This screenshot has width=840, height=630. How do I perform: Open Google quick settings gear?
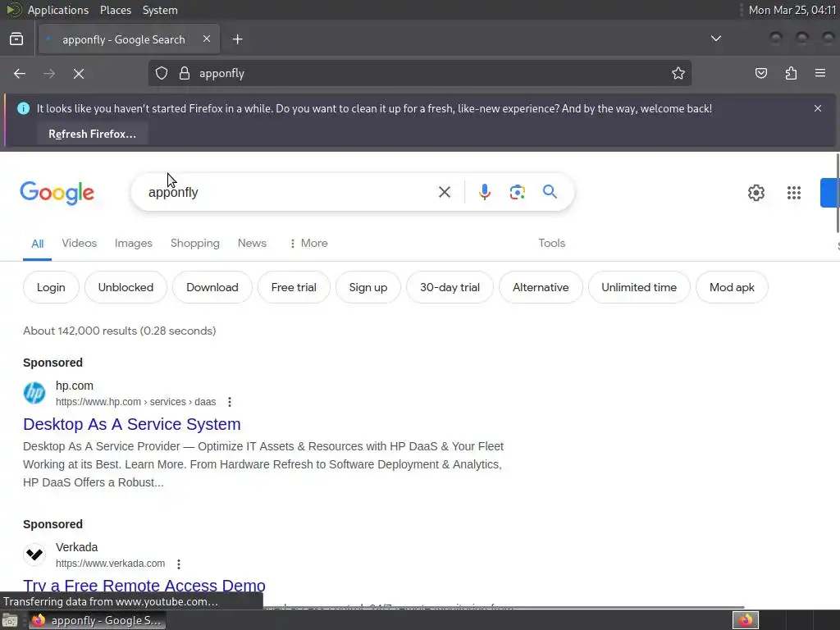pos(756,192)
